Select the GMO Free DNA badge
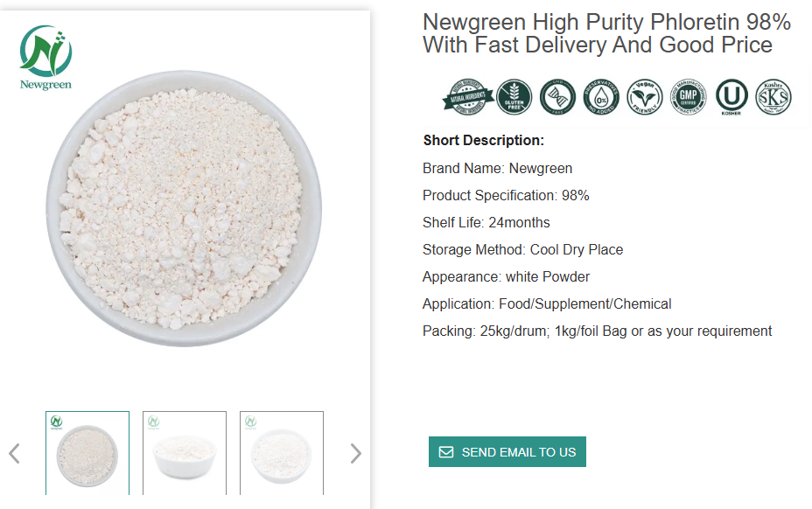The image size is (812, 509). pos(557,97)
